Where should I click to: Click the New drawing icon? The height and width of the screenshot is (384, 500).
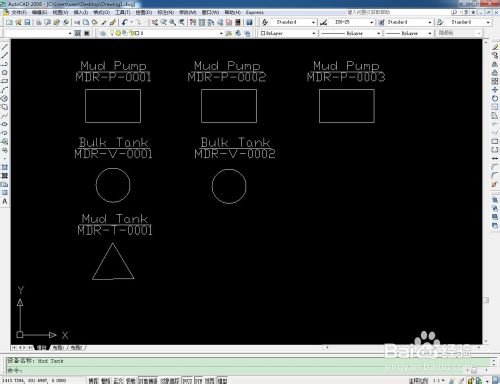click(9, 22)
